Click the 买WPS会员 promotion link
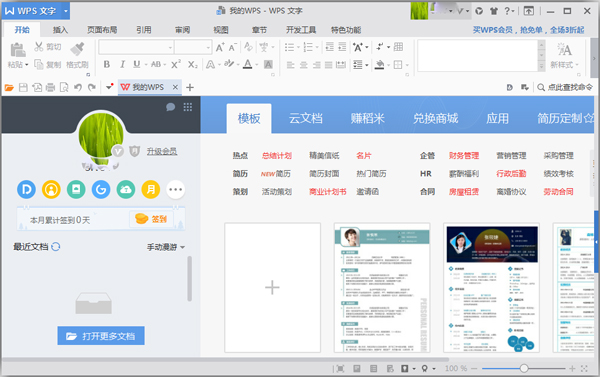This screenshot has width=600, height=377. [x=528, y=30]
